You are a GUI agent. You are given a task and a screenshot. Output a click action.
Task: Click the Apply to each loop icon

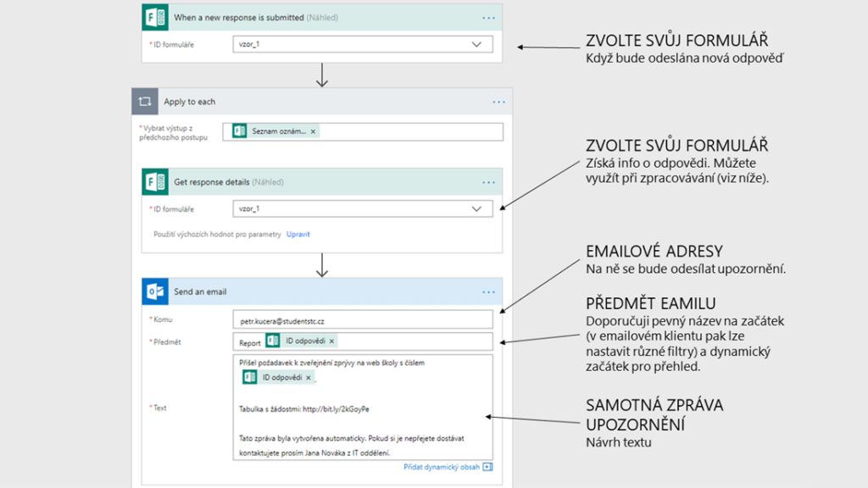(145, 102)
